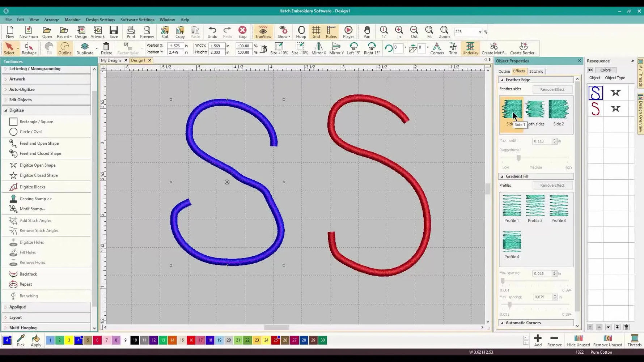Expand the Appliqué toolbox
This screenshot has height=362, width=644.
[17, 307]
